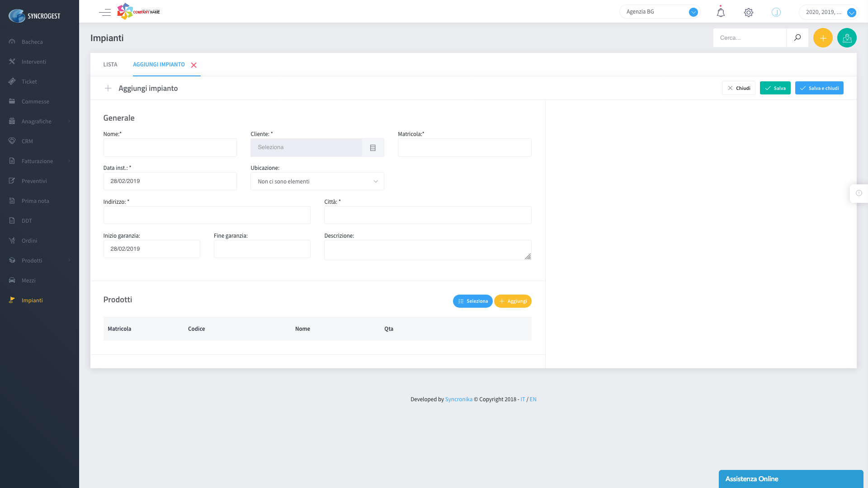Click the user avatar J icon

776,12
